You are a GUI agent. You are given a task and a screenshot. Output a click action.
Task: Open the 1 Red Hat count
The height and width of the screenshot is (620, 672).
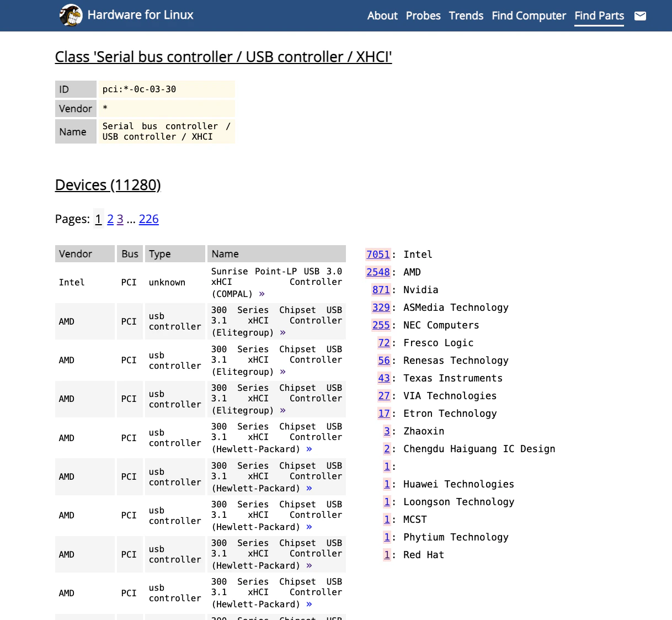point(387,555)
